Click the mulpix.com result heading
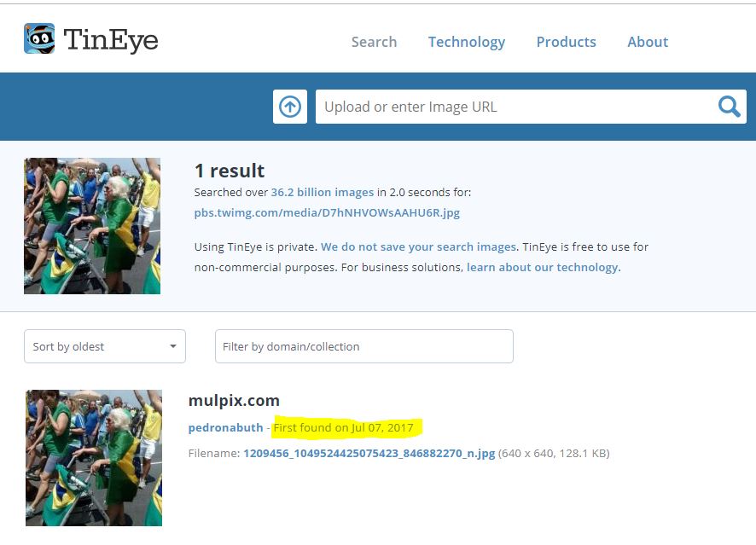Viewport: 756px width, 545px height. 234,401
